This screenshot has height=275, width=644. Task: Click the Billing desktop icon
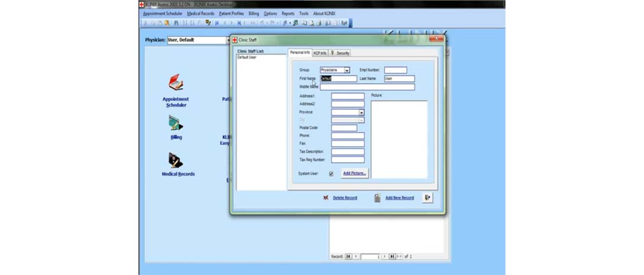[176, 123]
